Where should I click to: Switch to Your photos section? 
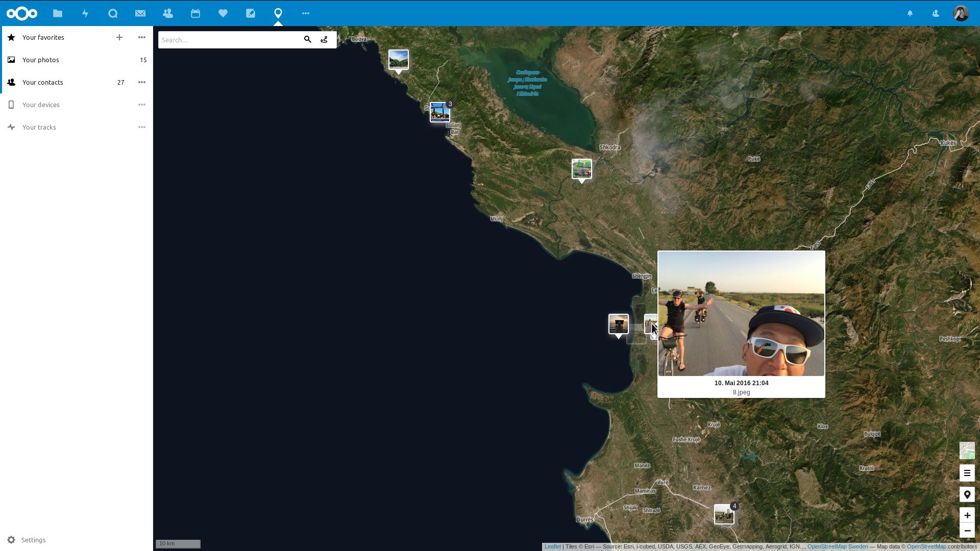click(x=41, y=60)
